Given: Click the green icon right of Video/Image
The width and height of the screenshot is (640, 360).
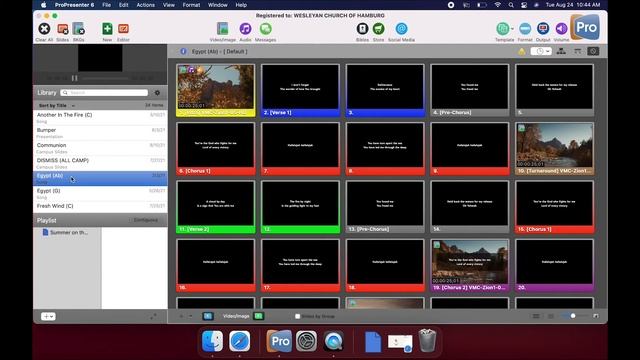Looking at the screenshot, I should (x=258, y=316).
